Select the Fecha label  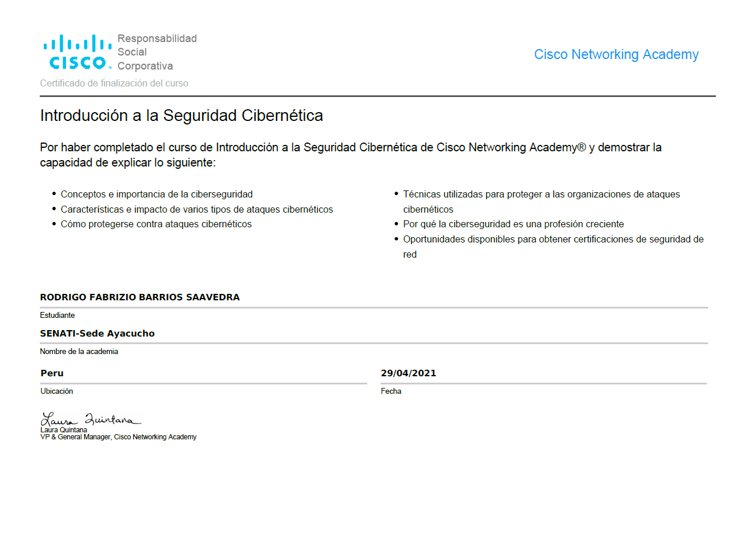[391, 391]
